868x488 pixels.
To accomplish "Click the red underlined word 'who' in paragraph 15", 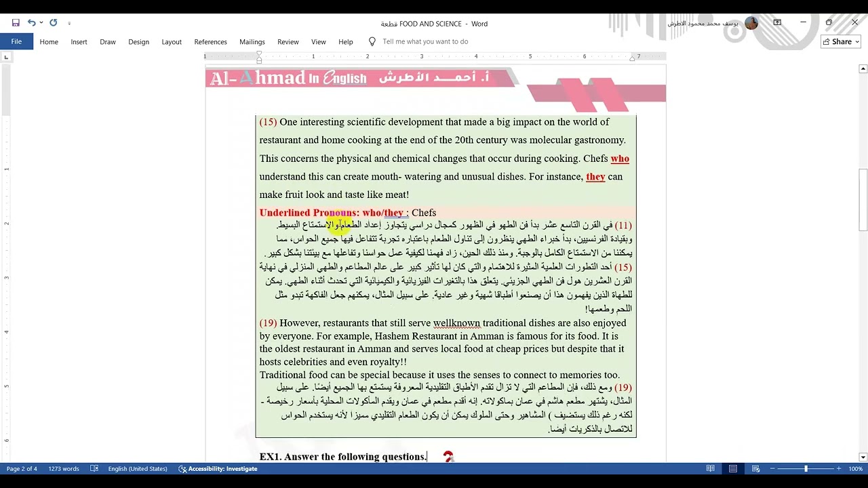I will (x=620, y=159).
